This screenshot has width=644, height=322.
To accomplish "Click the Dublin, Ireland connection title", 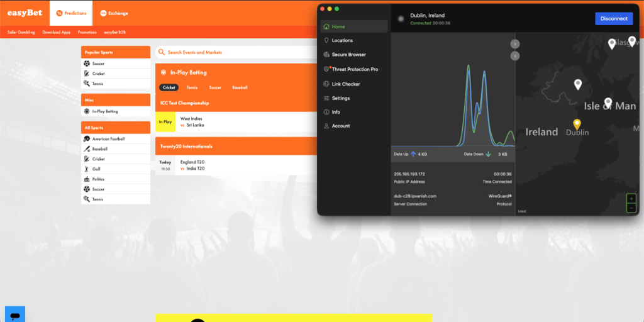I will click(427, 16).
